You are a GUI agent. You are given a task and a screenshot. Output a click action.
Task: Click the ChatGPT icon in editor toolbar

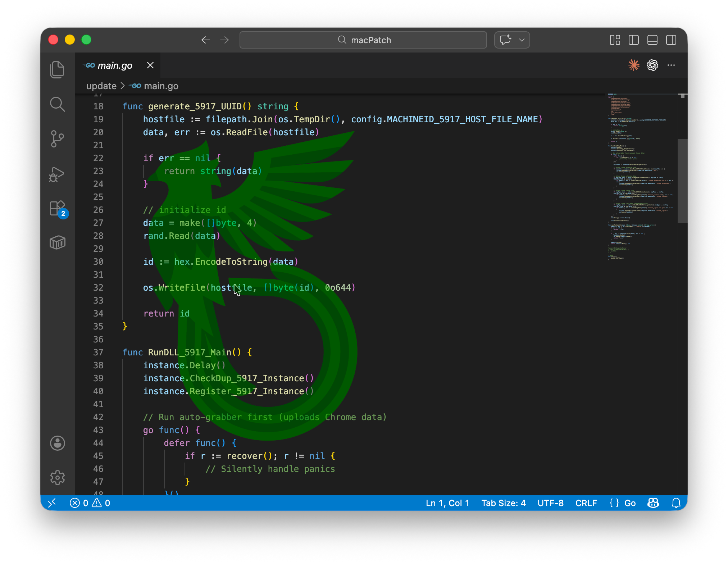pos(652,65)
